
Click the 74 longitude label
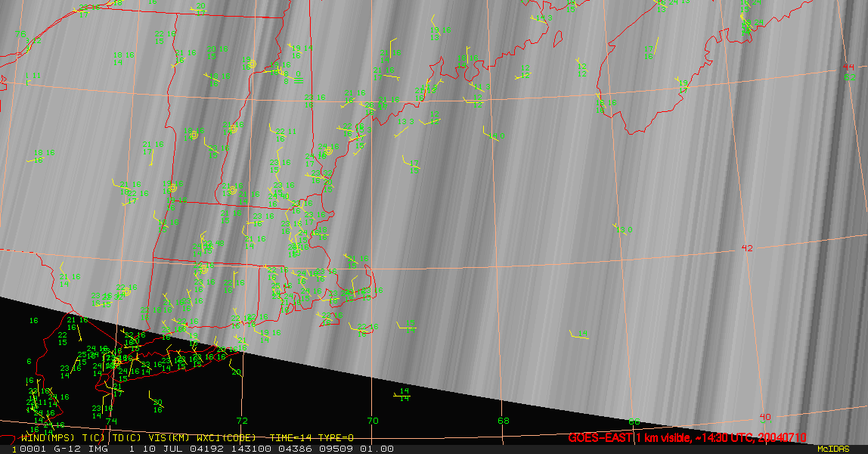coord(111,421)
